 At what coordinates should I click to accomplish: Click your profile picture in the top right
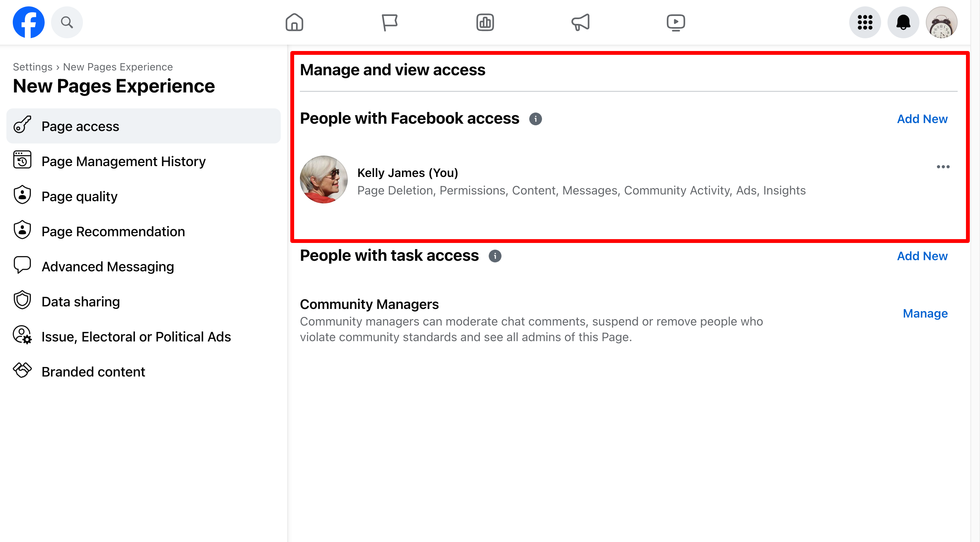tap(942, 22)
